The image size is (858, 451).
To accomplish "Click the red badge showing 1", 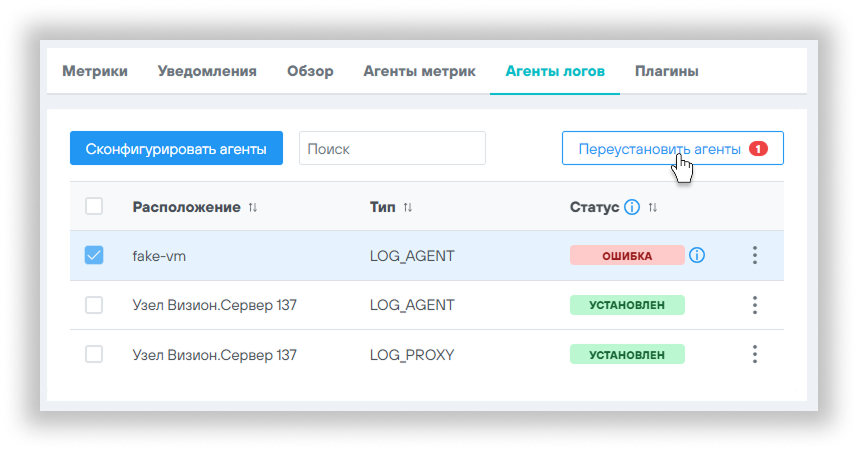I will click(x=757, y=149).
